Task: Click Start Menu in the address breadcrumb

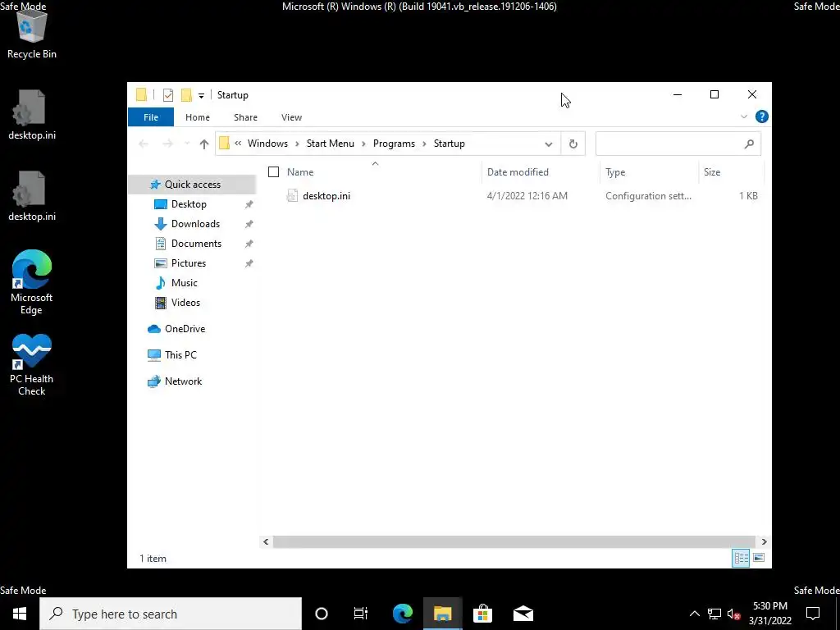Action: pyautogui.click(x=330, y=144)
